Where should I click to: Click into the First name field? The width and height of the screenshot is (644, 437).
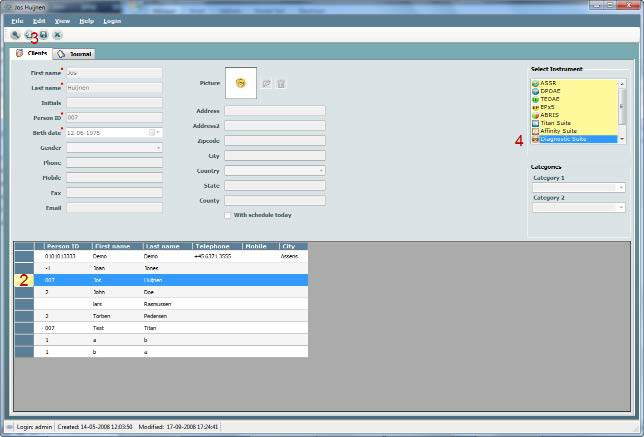[x=114, y=73]
